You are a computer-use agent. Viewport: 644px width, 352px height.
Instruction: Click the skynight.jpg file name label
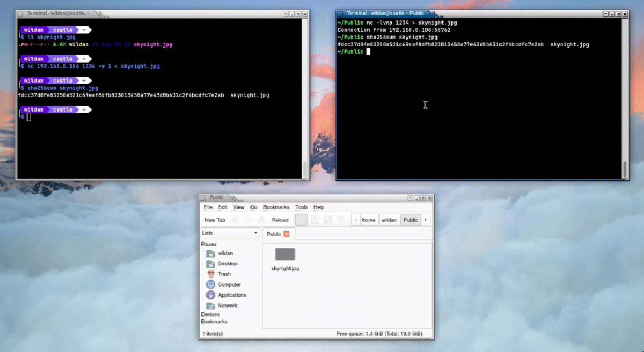click(x=285, y=268)
